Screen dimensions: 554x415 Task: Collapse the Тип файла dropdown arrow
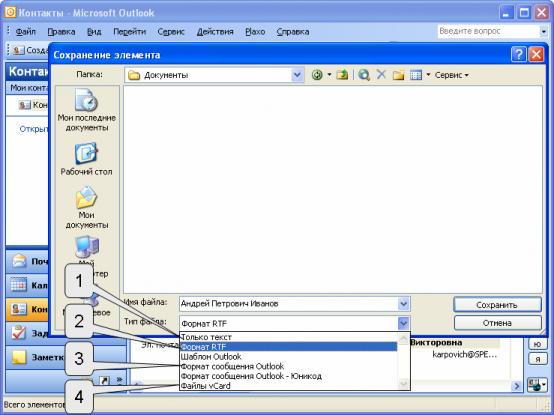(403, 323)
